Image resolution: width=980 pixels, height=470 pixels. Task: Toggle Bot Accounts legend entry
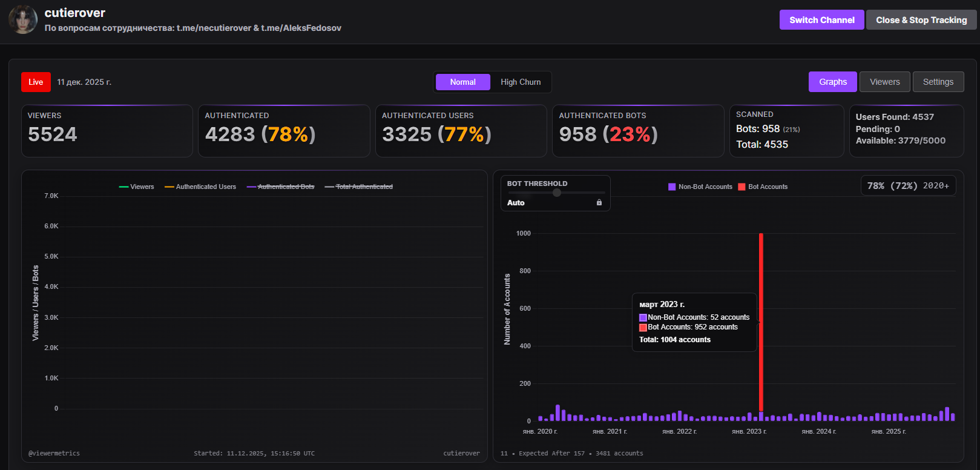[763, 187]
